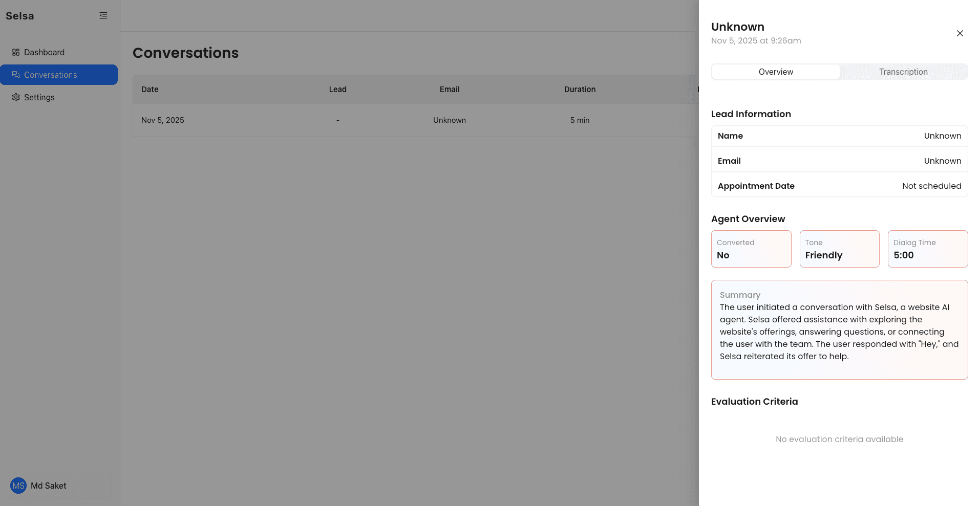Select the Converted status card showing No

(751, 249)
